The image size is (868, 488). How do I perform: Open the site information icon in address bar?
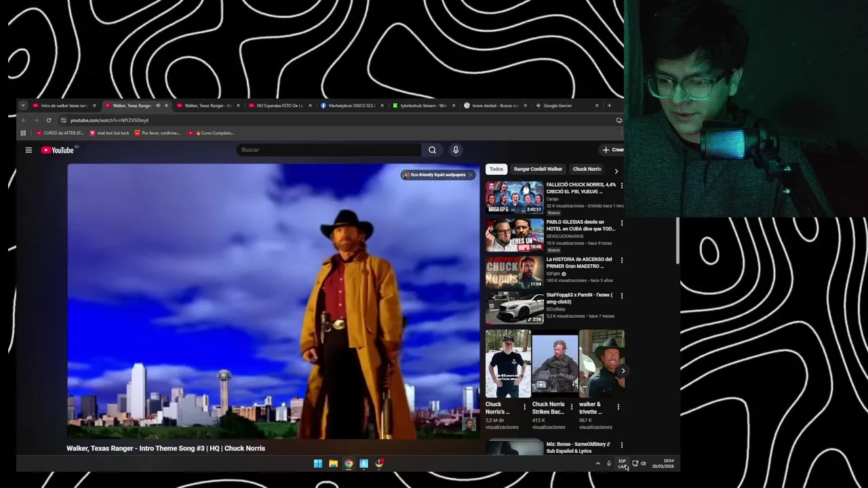pyautogui.click(x=64, y=120)
